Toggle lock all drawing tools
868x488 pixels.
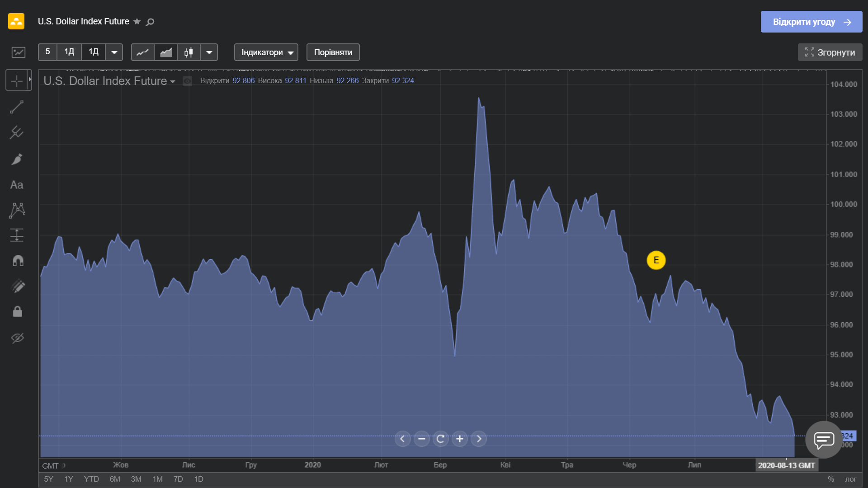pyautogui.click(x=17, y=311)
